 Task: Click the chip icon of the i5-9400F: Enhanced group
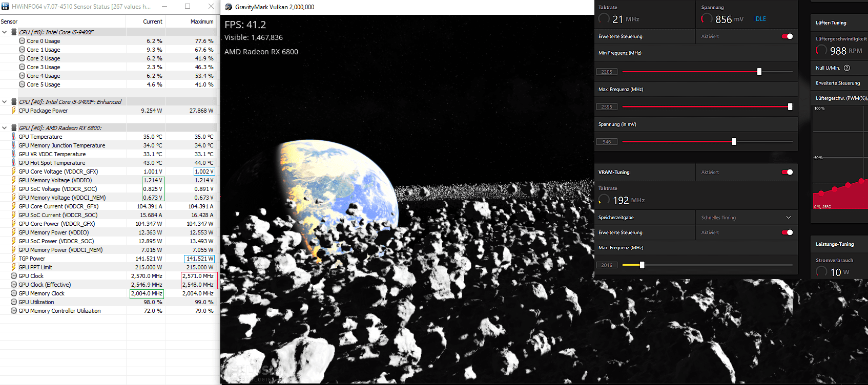click(14, 102)
